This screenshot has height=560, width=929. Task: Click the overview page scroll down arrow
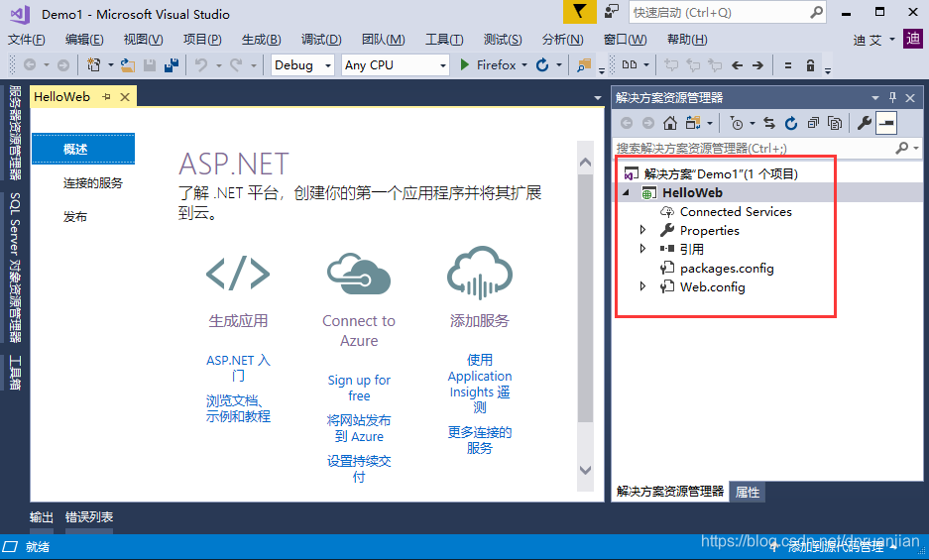pos(585,470)
